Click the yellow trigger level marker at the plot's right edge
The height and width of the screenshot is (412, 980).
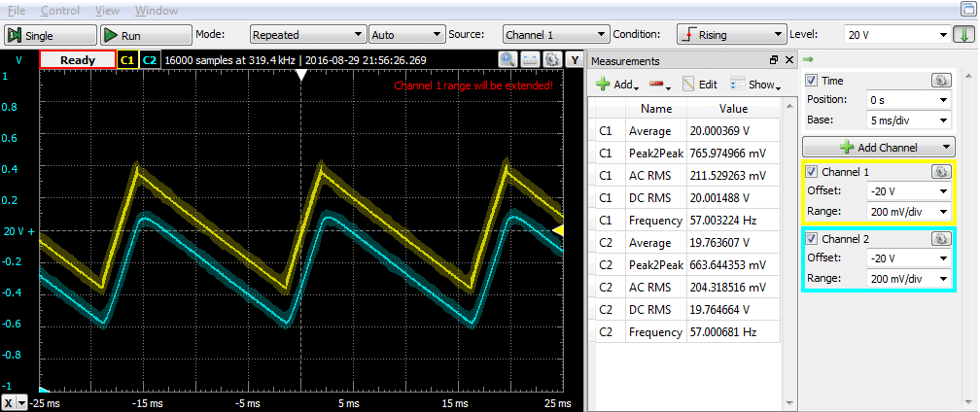point(558,231)
